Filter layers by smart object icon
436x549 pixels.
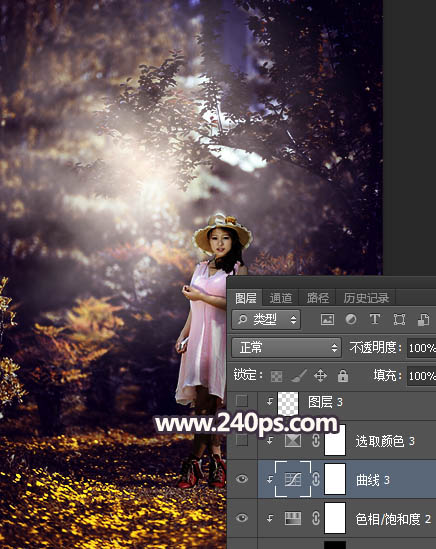[x=423, y=319]
